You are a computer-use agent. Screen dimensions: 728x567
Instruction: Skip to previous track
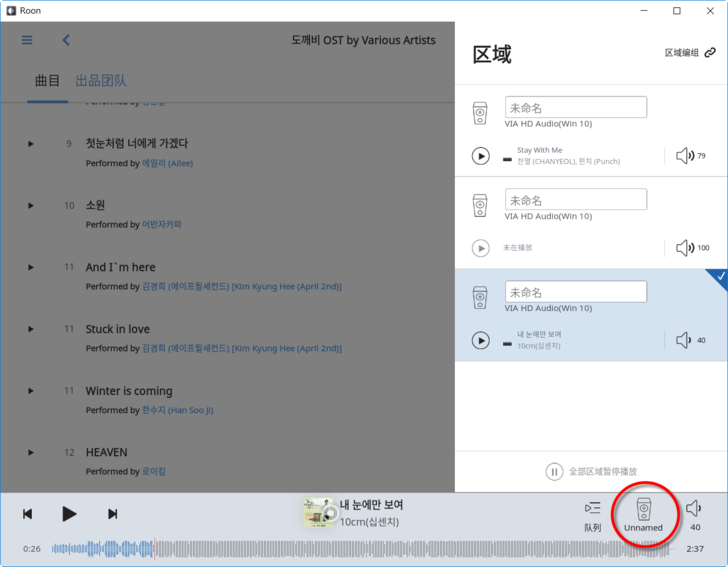click(x=27, y=514)
